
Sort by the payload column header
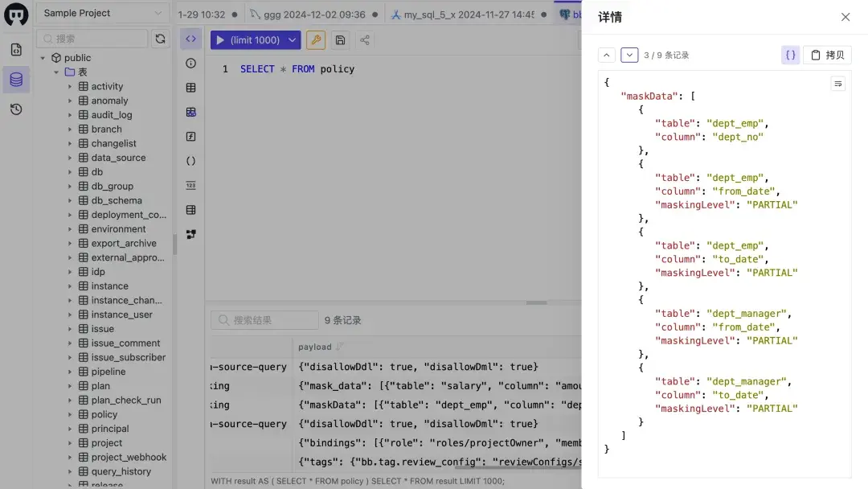click(321, 347)
